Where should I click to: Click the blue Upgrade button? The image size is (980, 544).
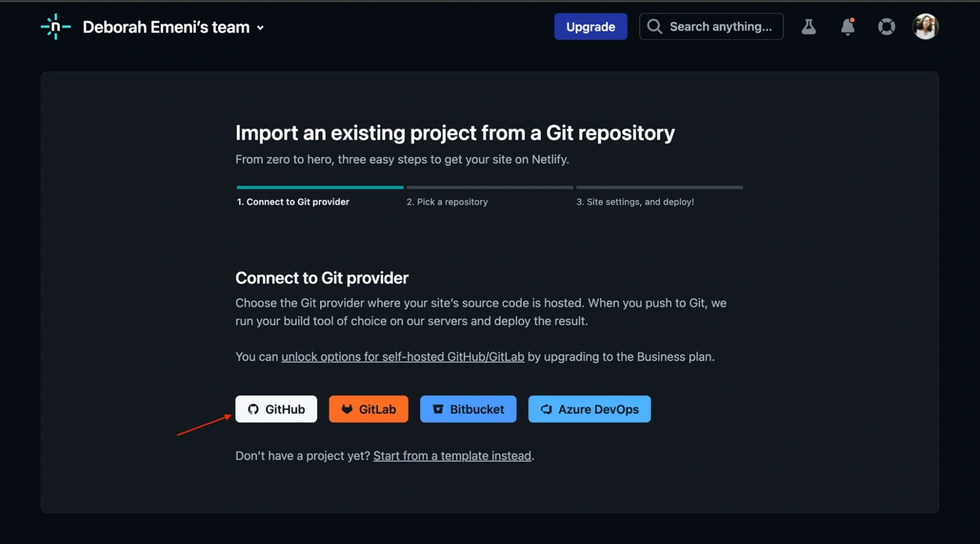pos(590,27)
